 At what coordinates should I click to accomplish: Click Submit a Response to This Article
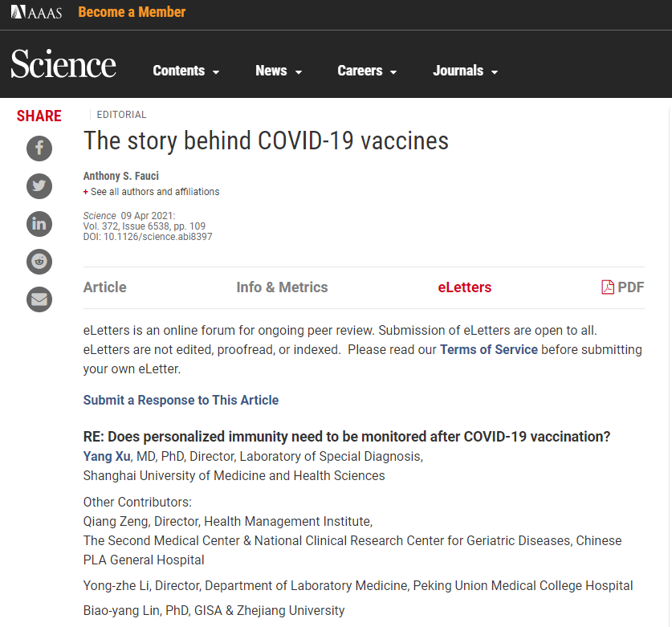181,400
